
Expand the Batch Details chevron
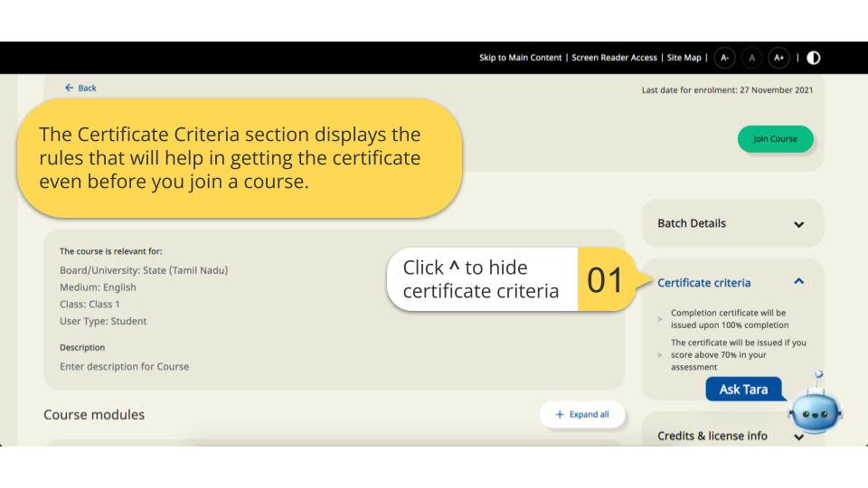tap(798, 224)
